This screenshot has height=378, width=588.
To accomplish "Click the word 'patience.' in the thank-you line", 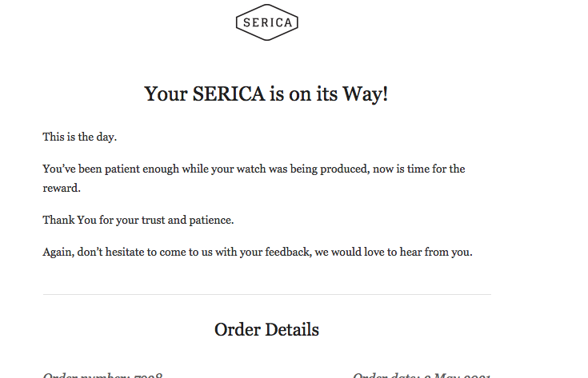I will [x=211, y=221].
